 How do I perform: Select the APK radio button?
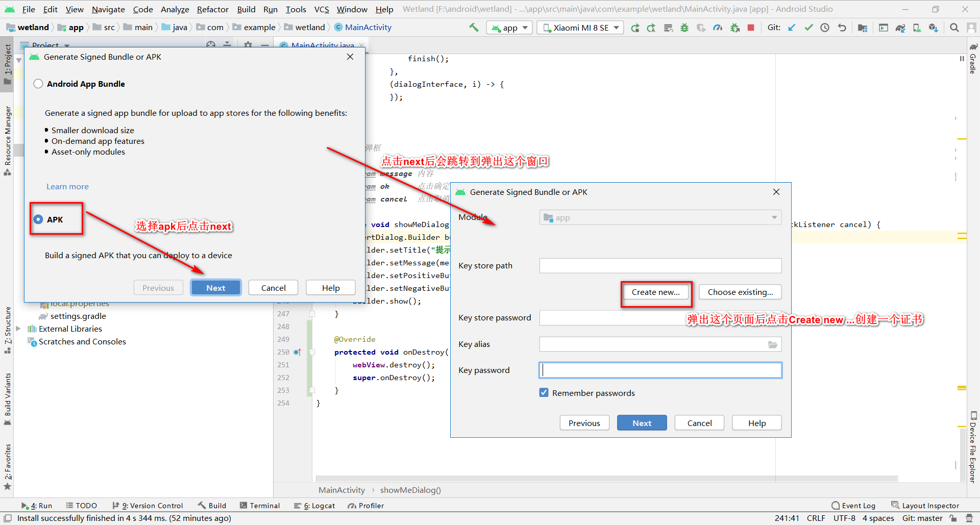(x=38, y=219)
